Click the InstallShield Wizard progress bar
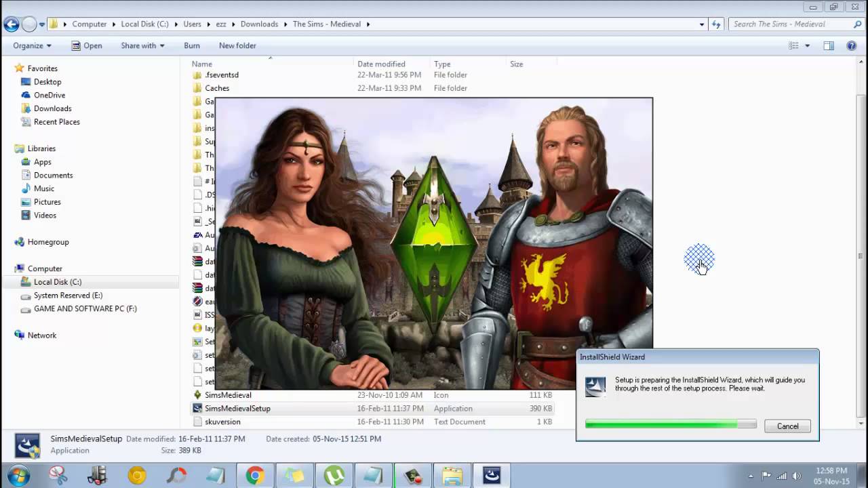This screenshot has width=868, height=488. coord(671,424)
